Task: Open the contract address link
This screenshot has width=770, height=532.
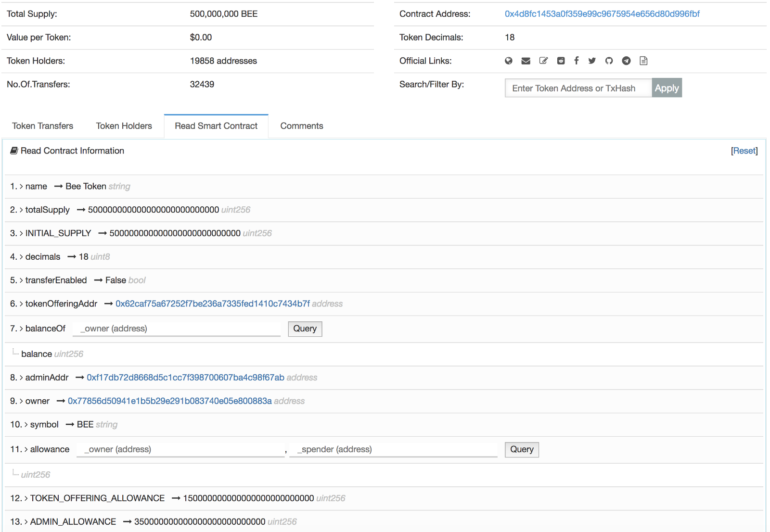Action: coord(602,14)
